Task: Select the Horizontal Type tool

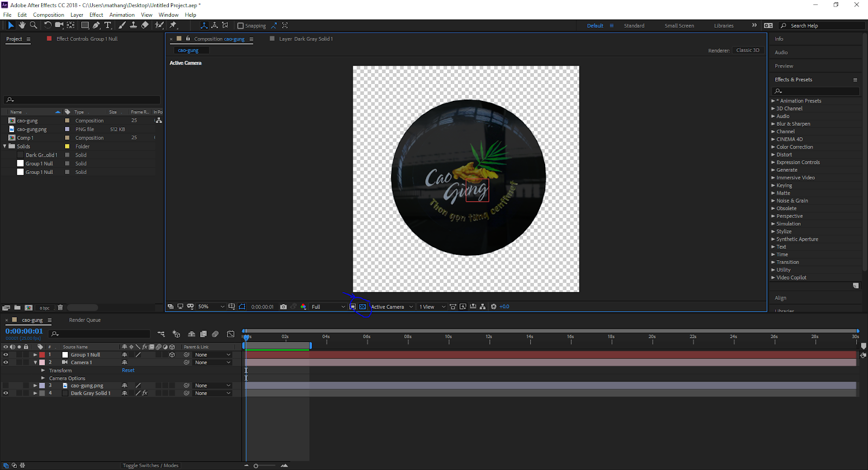Action: coord(107,25)
